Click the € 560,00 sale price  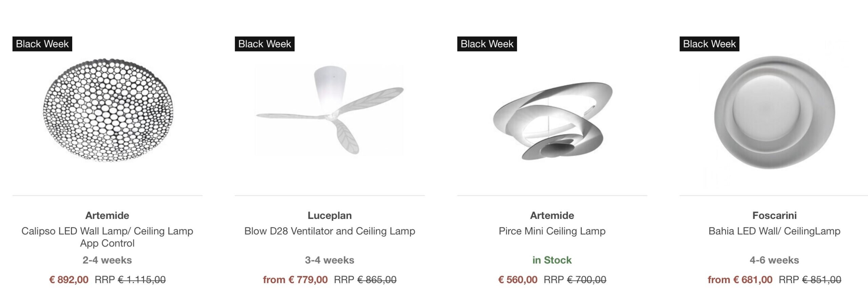tap(518, 280)
